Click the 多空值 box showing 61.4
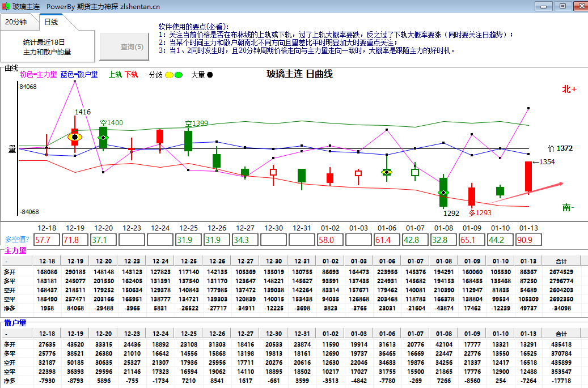The height and width of the screenshot is (388, 588). 387,240
